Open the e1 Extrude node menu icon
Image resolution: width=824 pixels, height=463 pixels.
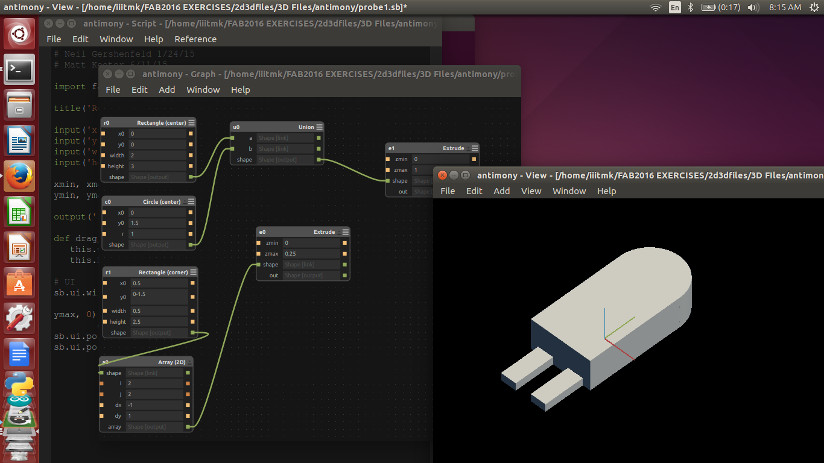pos(475,148)
